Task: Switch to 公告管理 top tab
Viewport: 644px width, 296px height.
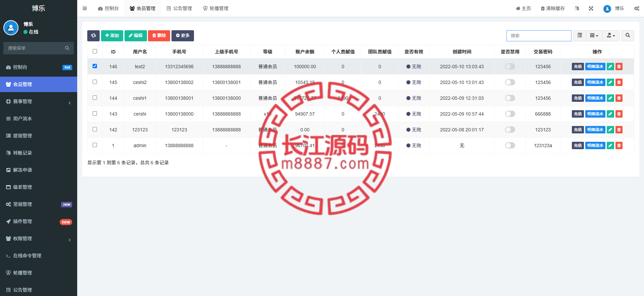Action: [x=179, y=8]
